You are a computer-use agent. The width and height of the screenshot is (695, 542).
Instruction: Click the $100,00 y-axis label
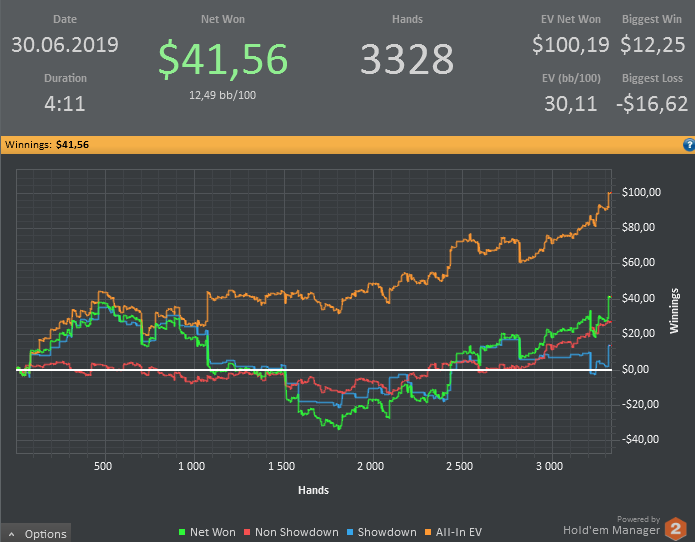coord(641,192)
